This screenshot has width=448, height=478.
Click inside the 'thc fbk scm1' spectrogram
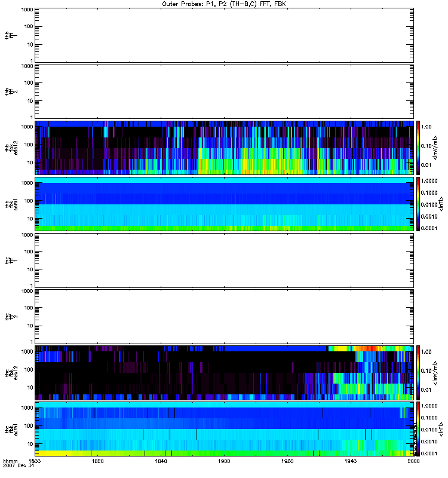click(225, 429)
